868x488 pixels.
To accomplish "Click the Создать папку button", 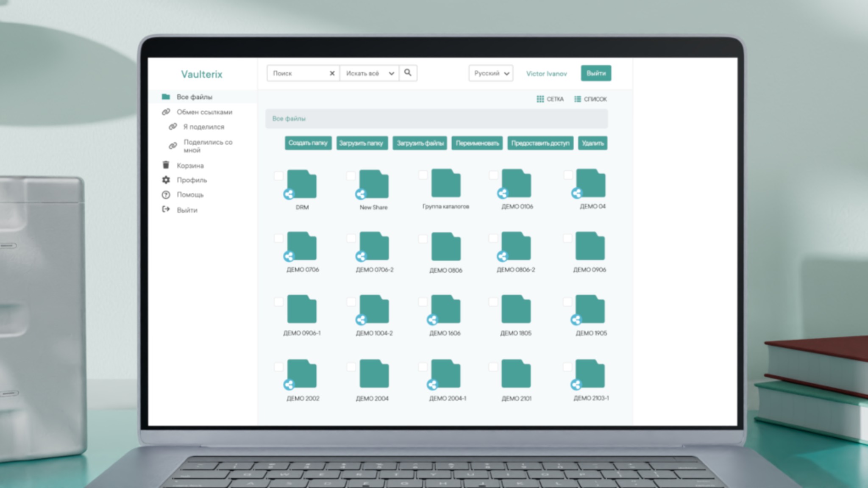I will pos(308,143).
